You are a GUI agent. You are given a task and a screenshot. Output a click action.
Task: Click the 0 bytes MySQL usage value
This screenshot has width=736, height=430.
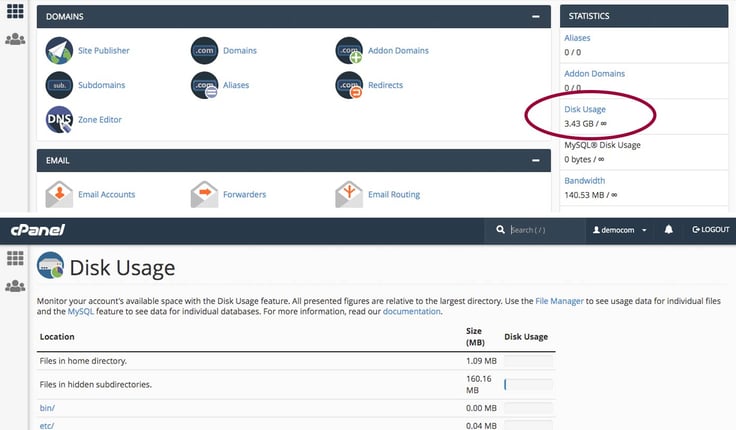coord(584,159)
